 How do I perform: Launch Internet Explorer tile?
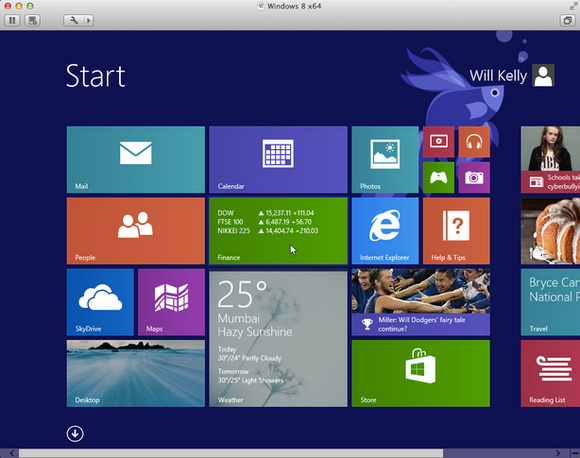coord(385,231)
